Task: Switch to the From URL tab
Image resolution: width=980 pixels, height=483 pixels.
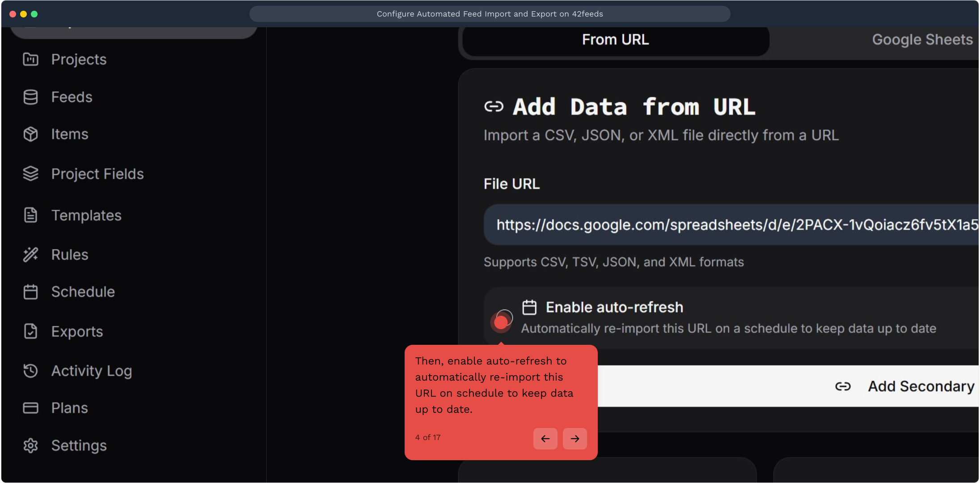Action: 615,40
